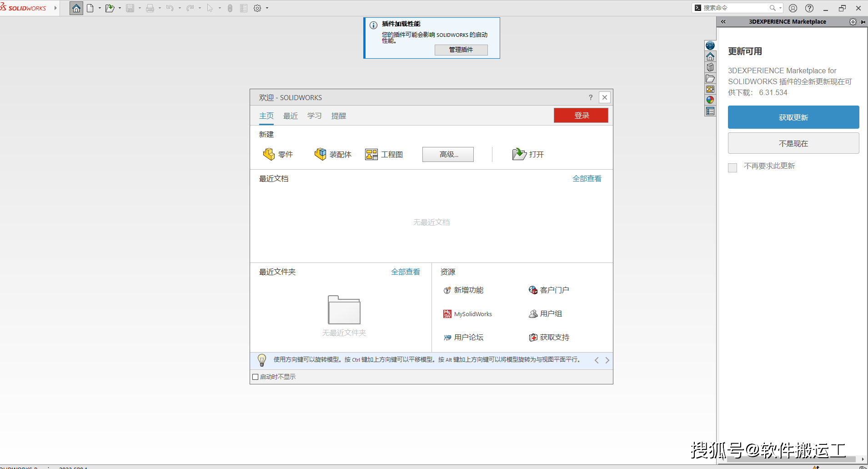Image resolution: width=868 pixels, height=469 pixels.
Task: Click the Help question mark icon in the title bar
Action: pyautogui.click(x=809, y=8)
